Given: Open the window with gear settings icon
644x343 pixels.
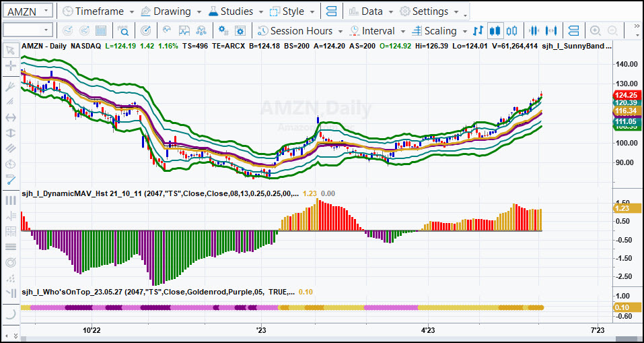Looking at the screenshot, I should (x=240, y=30).
